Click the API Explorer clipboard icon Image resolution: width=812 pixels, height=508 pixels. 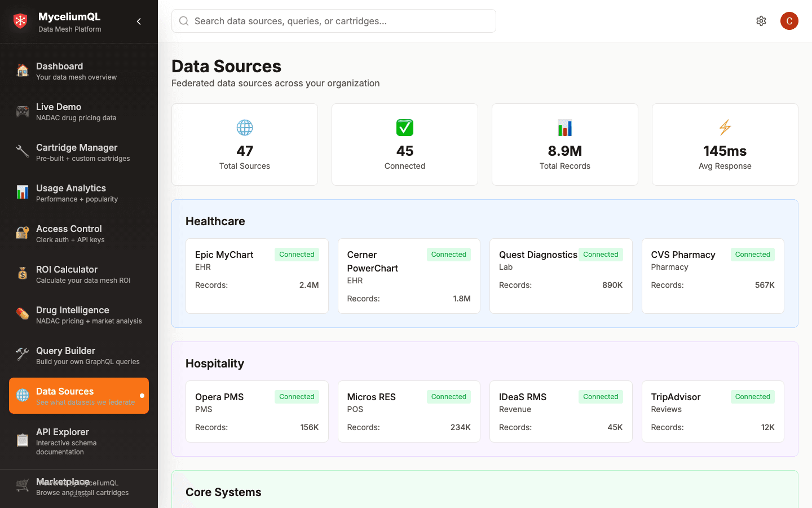pyautogui.click(x=23, y=441)
